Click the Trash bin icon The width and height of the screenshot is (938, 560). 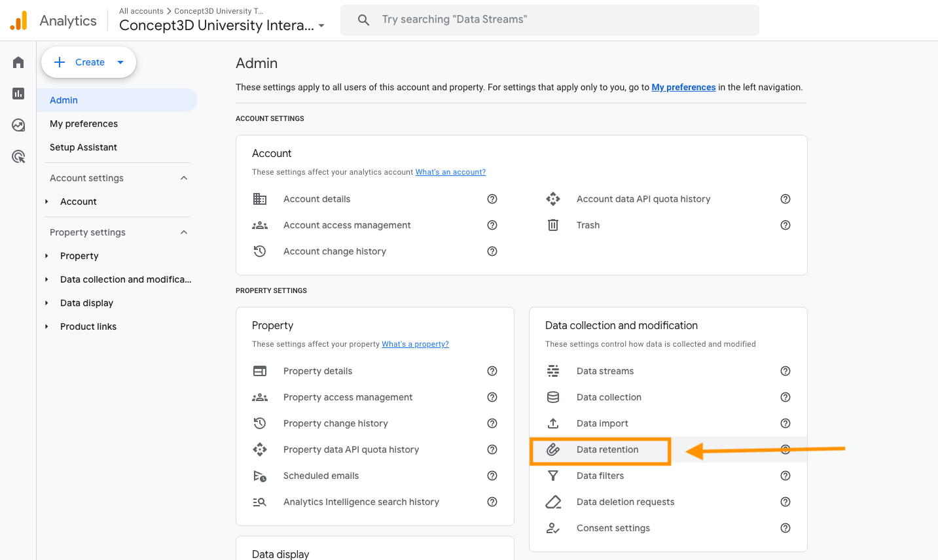coord(553,225)
